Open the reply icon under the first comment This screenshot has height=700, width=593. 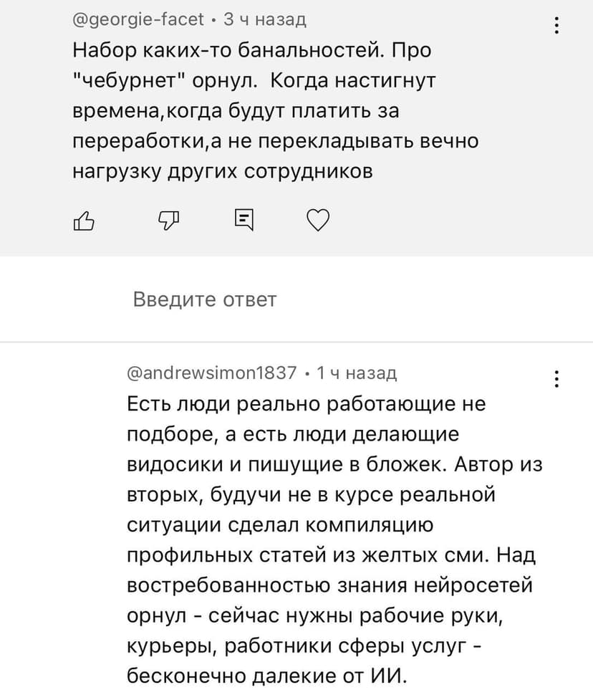coord(244,221)
